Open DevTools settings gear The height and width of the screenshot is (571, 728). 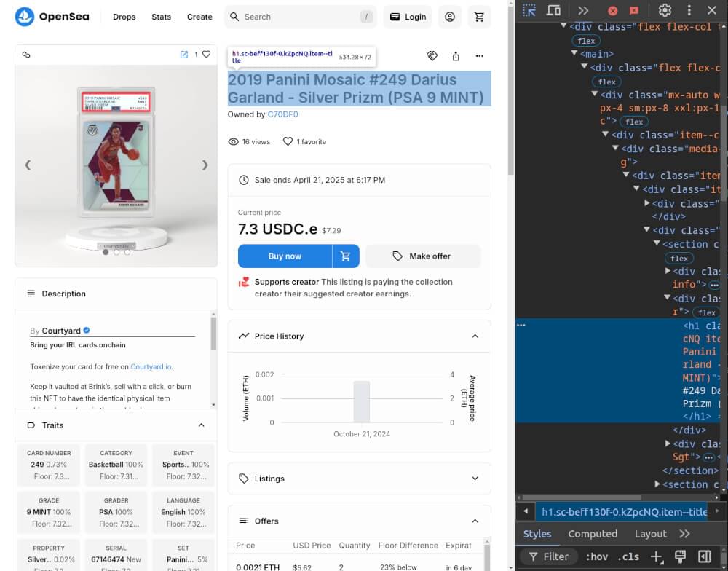pyautogui.click(x=665, y=11)
